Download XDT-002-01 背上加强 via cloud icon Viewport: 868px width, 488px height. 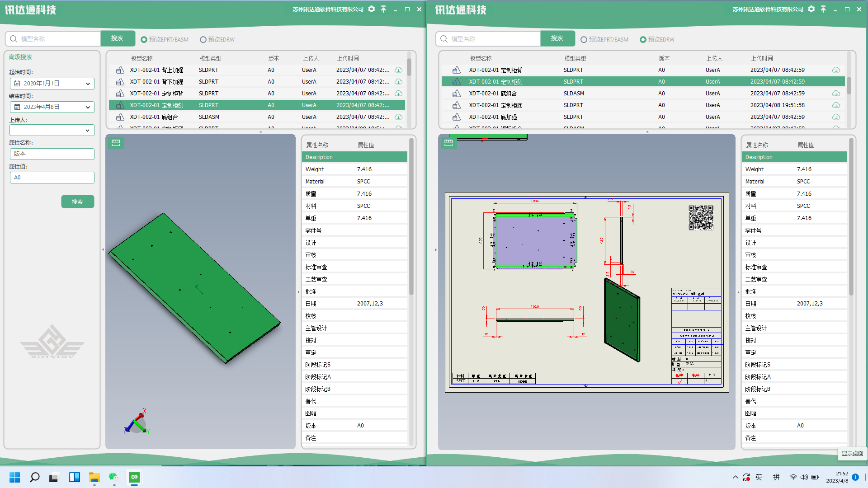[x=398, y=70]
